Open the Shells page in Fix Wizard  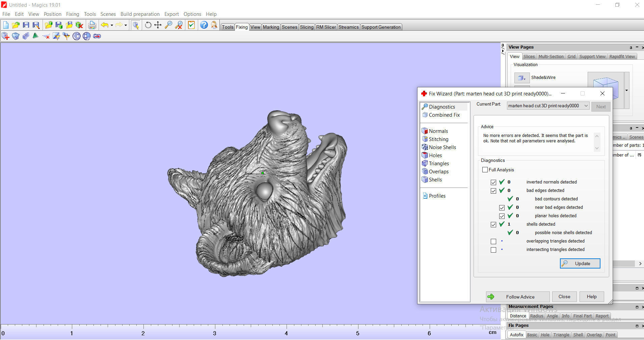point(435,179)
